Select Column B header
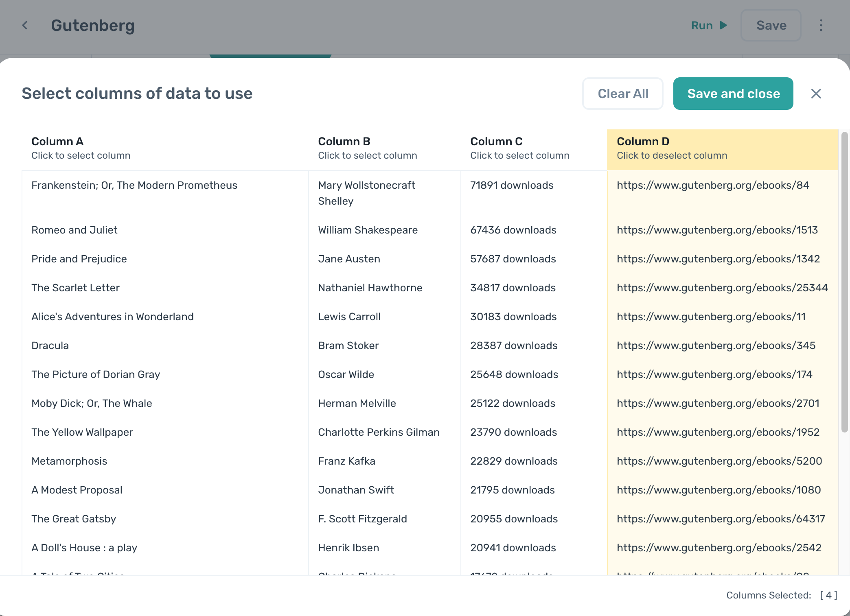The width and height of the screenshot is (850, 616). 384,149
